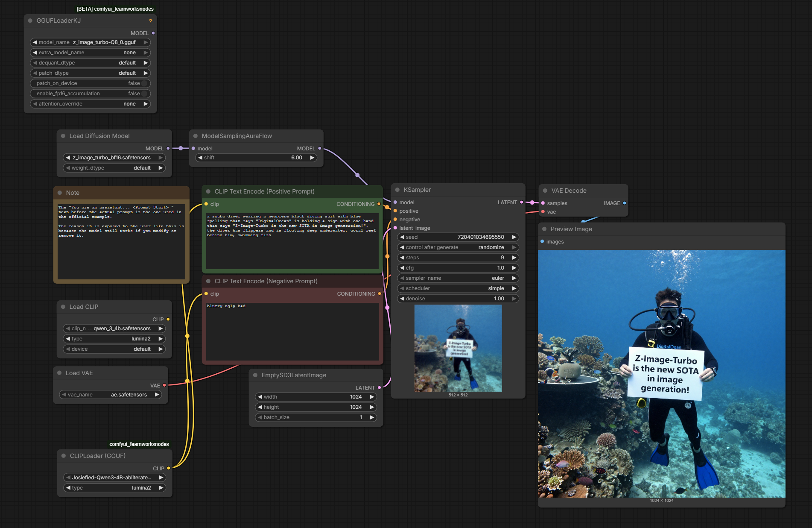The image size is (812, 528).
Task: Click the CLIP output socket on CLIPLoader (GGUF)
Action: click(169, 468)
